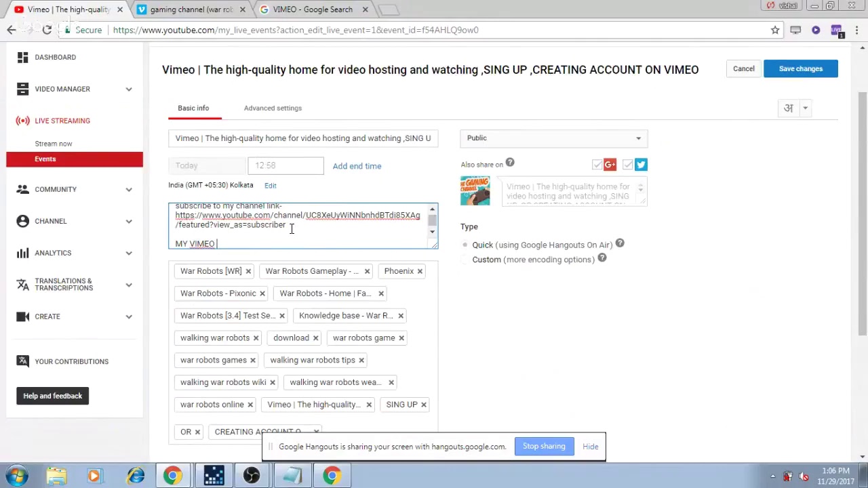Click the Stop sharing button
The height and width of the screenshot is (488, 868).
pos(544,446)
